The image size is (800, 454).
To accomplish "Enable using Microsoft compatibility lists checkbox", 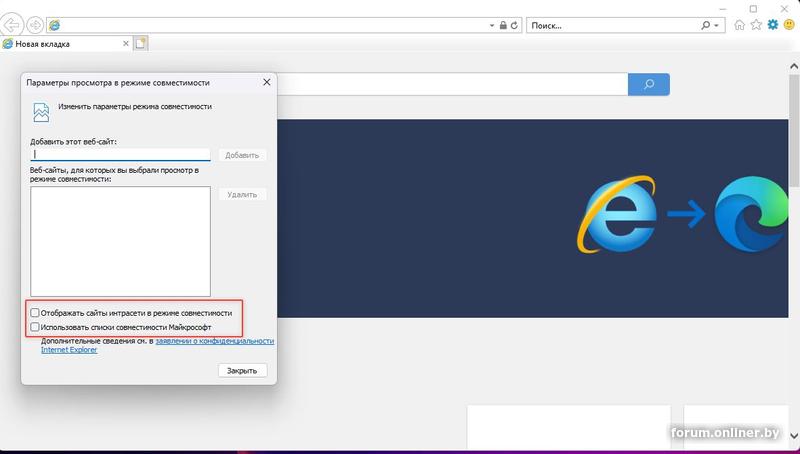I will (x=36, y=326).
